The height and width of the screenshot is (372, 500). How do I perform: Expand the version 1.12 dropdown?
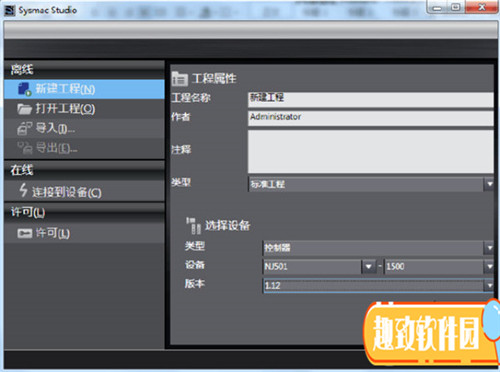pyautogui.click(x=489, y=285)
